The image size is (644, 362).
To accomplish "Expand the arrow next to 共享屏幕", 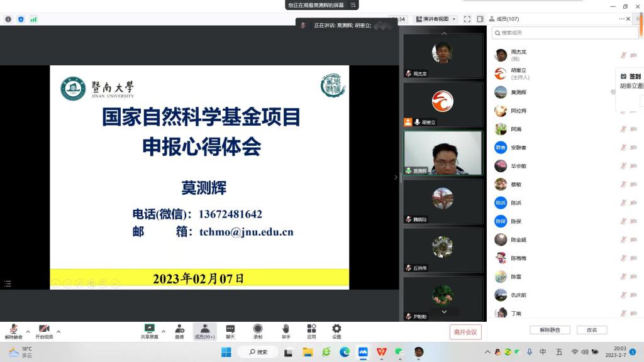I will click(x=164, y=331).
